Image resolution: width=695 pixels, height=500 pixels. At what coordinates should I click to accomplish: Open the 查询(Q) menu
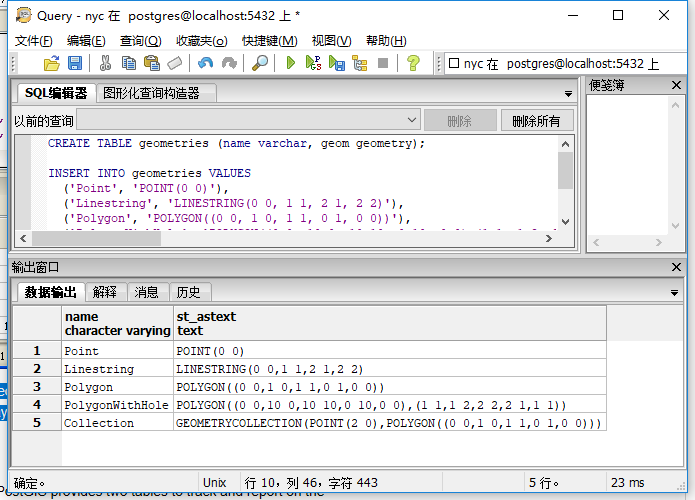pyautogui.click(x=141, y=41)
